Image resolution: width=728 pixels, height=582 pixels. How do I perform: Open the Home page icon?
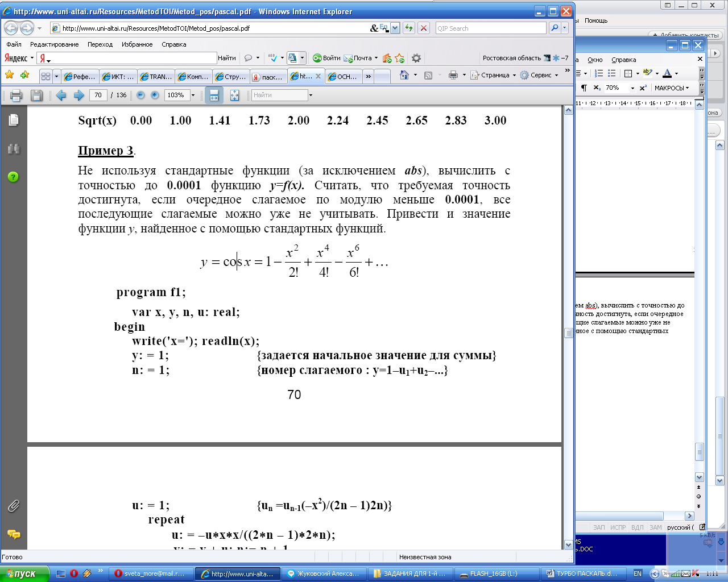[404, 75]
